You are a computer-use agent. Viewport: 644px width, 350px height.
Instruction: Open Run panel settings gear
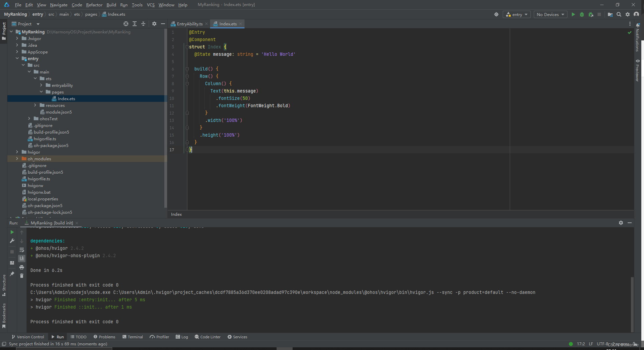click(x=621, y=223)
